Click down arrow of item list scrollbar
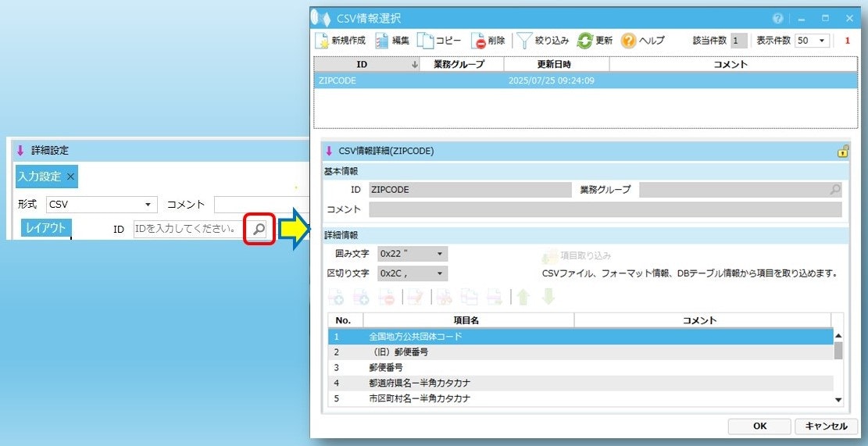 point(838,400)
